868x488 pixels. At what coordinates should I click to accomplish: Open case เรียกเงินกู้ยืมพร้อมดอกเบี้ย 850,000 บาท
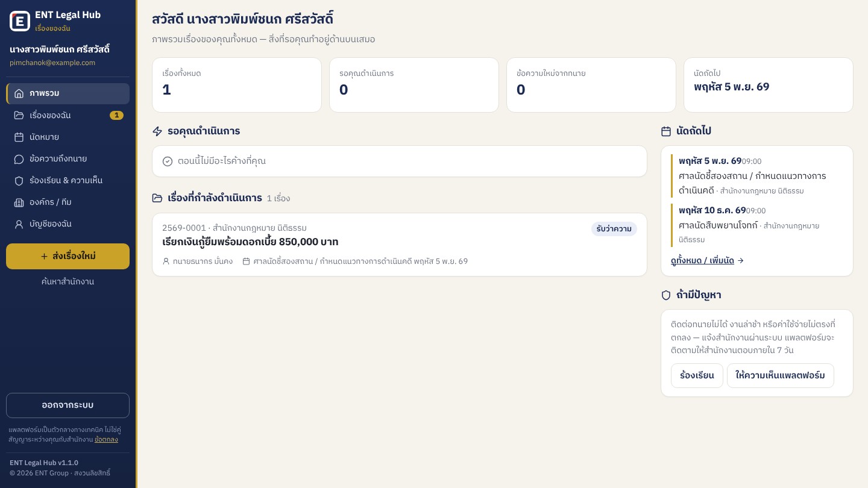pos(400,245)
